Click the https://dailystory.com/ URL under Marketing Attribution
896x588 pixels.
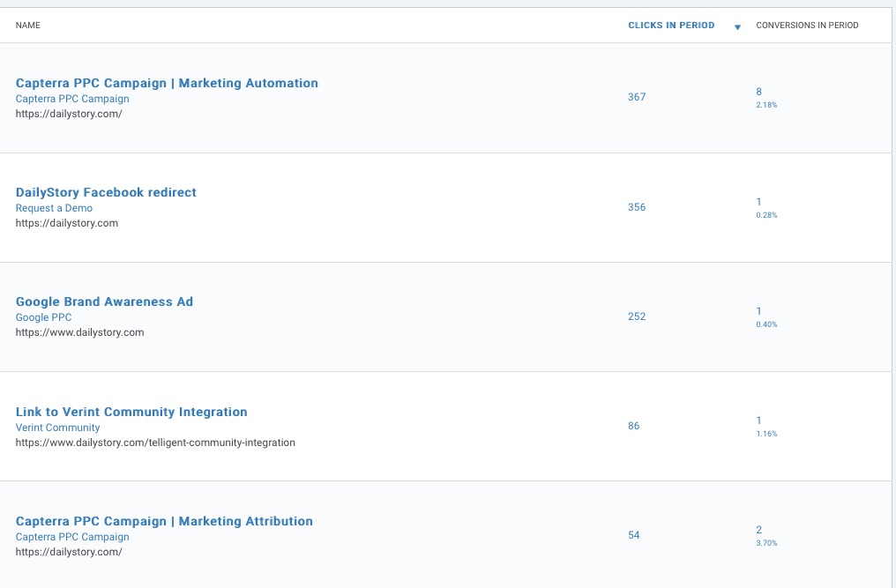[69, 552]
